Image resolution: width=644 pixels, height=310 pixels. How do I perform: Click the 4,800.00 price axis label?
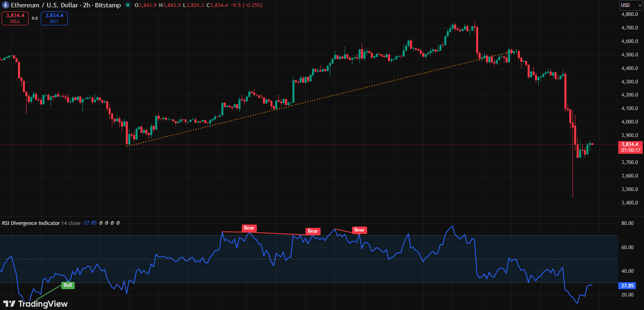tap(629, 14)
